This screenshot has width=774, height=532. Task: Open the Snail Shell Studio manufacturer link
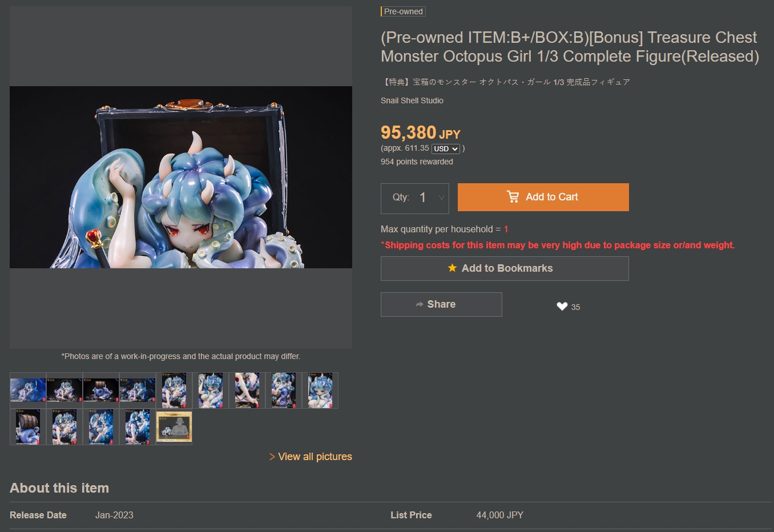pyautogui.click(x=412, y=100)
